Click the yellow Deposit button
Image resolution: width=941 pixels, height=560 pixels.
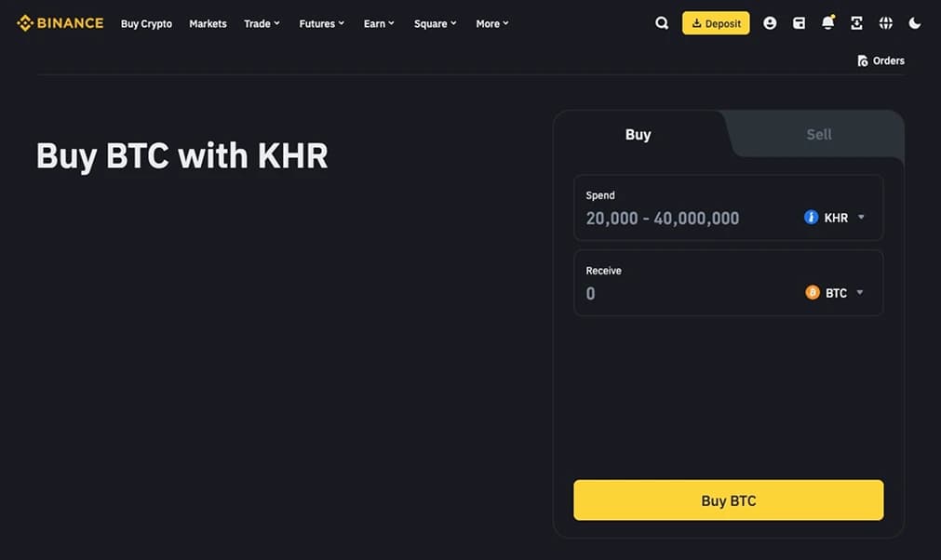pos(715,22)
